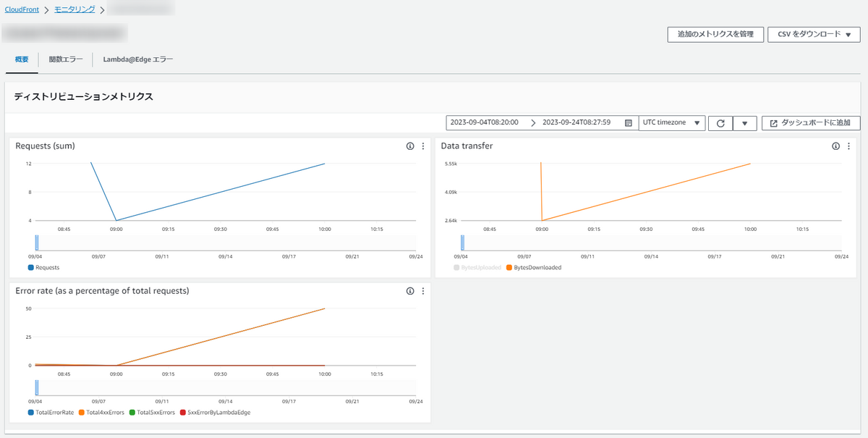This screenshot has width=868, height=438.
Task: Click 追加のメトリクスを管理 button
Action: click(715, 34)
